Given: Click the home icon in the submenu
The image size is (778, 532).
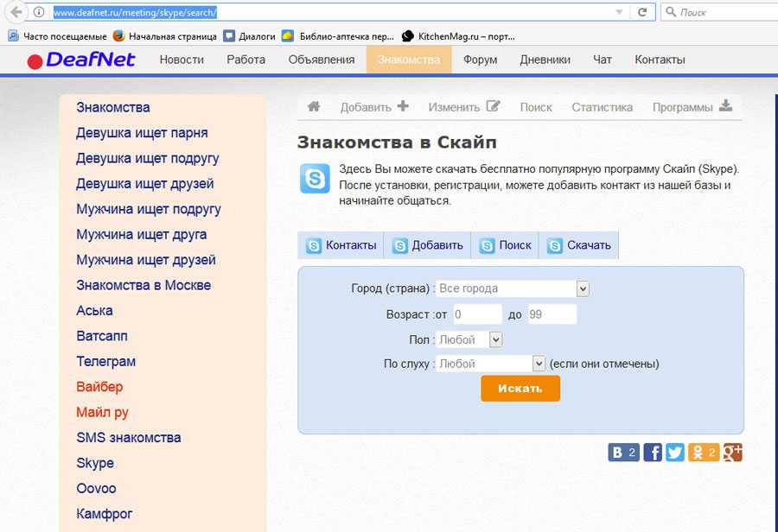Looking at the screenshot, I should coord(314,107).
